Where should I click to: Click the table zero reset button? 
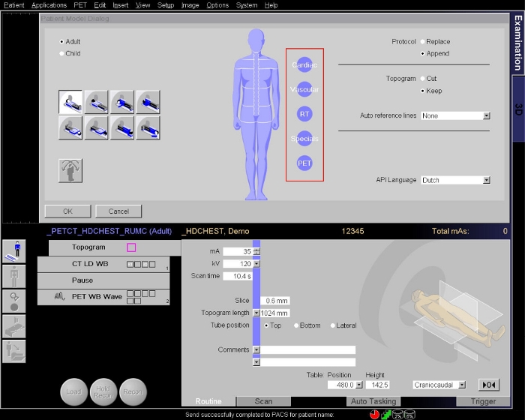tap(489, 385)
